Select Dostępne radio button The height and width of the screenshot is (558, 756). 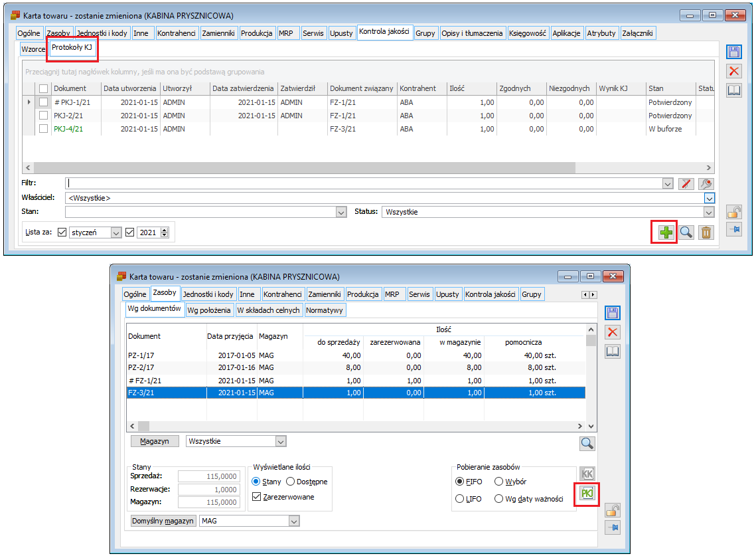click(x=290, y=482)
